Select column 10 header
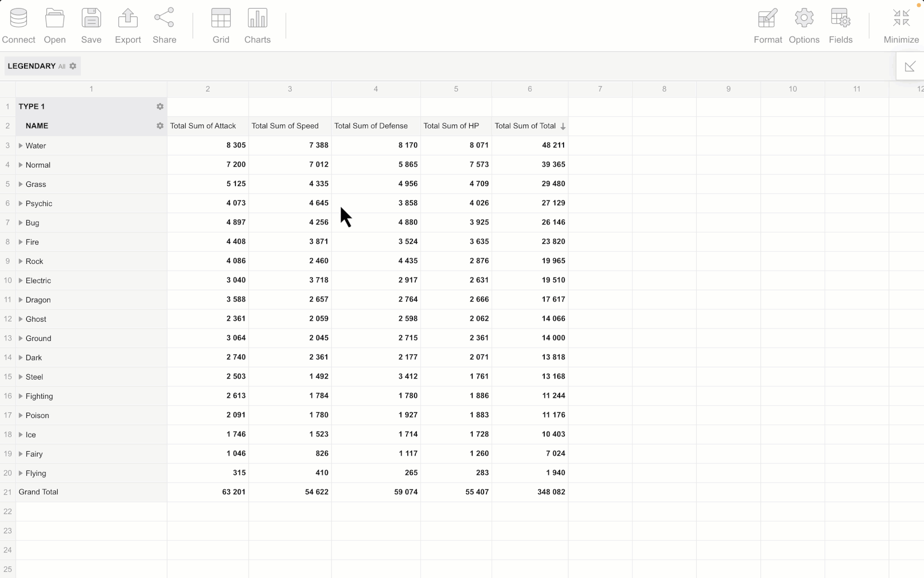The image size is (924, 578). [793, 89]
